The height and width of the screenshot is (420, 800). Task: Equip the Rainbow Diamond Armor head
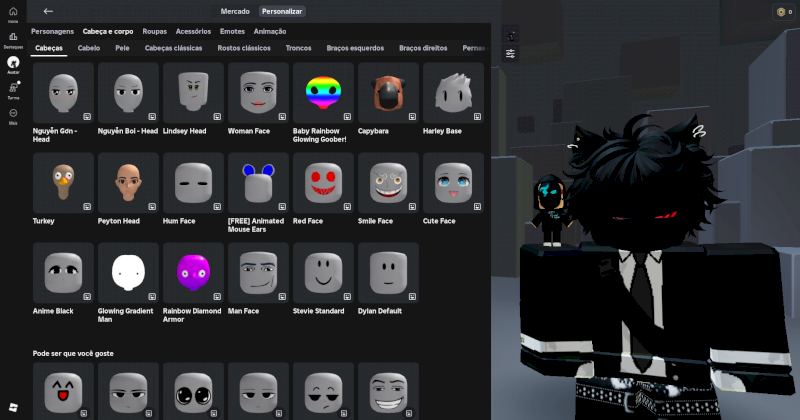coord(193,273)
